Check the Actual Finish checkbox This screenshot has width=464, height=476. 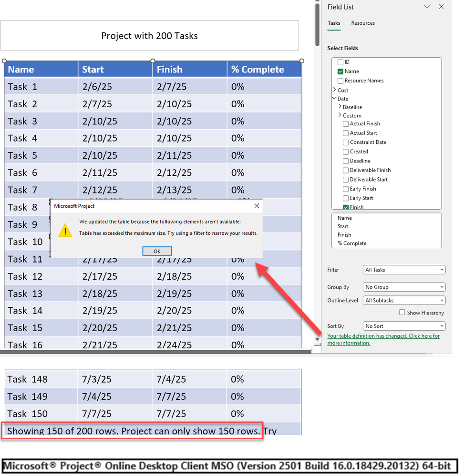345,124
